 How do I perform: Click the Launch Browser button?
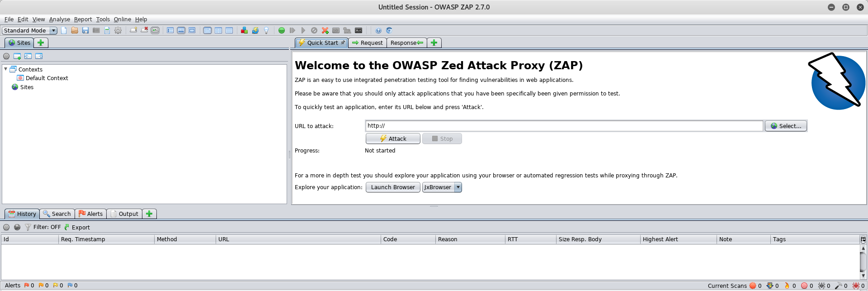(x=393, y=187)
